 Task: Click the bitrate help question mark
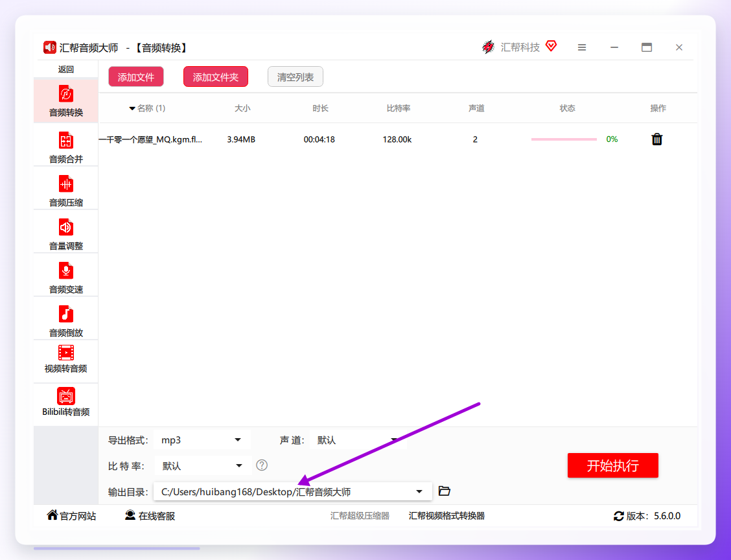tap(262, 465)
